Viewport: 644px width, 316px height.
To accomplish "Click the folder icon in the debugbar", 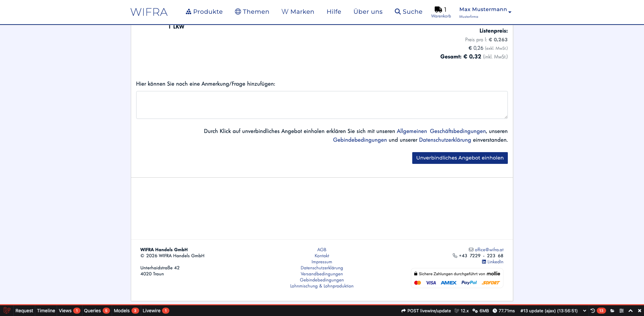I will [x=612, y=311].
